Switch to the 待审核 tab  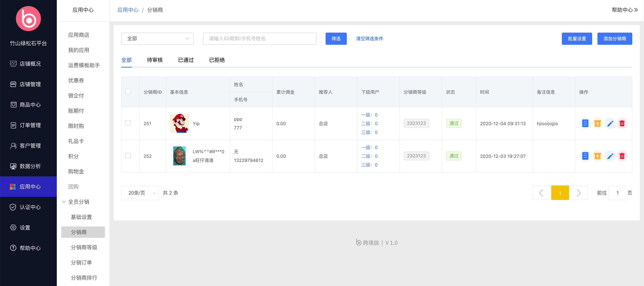155,60
